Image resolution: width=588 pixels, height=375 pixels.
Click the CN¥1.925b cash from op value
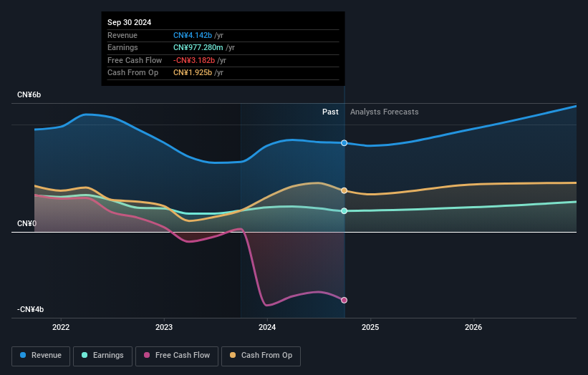[193, 73]
